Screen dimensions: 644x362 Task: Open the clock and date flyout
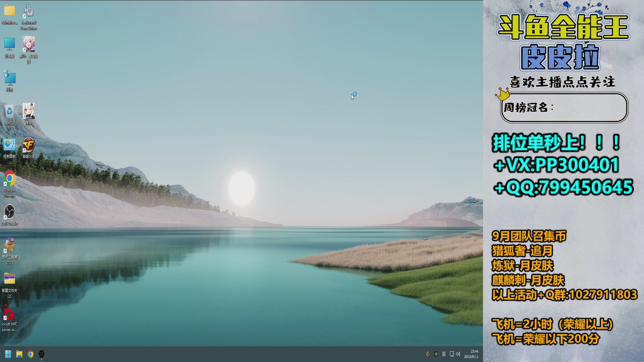pos(471,354)
